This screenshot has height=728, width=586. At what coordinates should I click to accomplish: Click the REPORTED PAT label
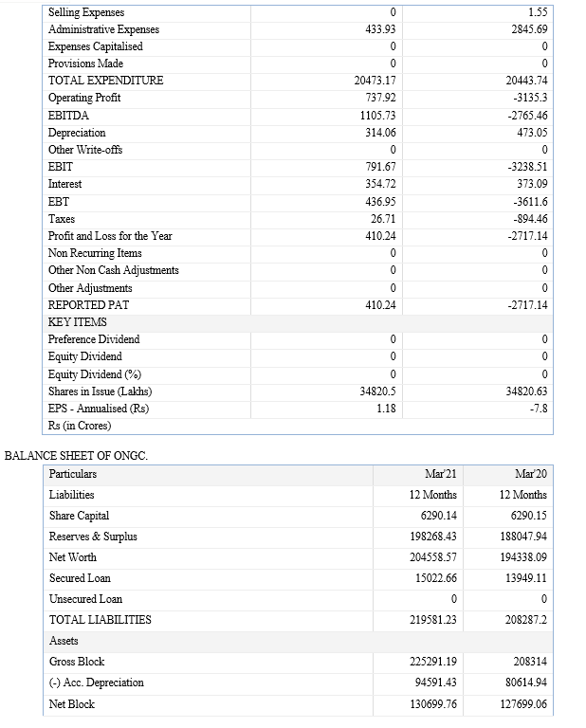point(89,305)
